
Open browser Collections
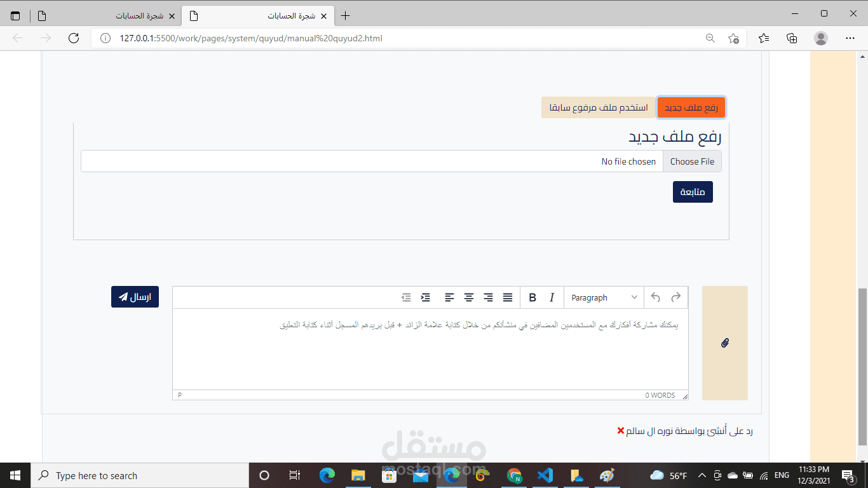pos(792,38)
